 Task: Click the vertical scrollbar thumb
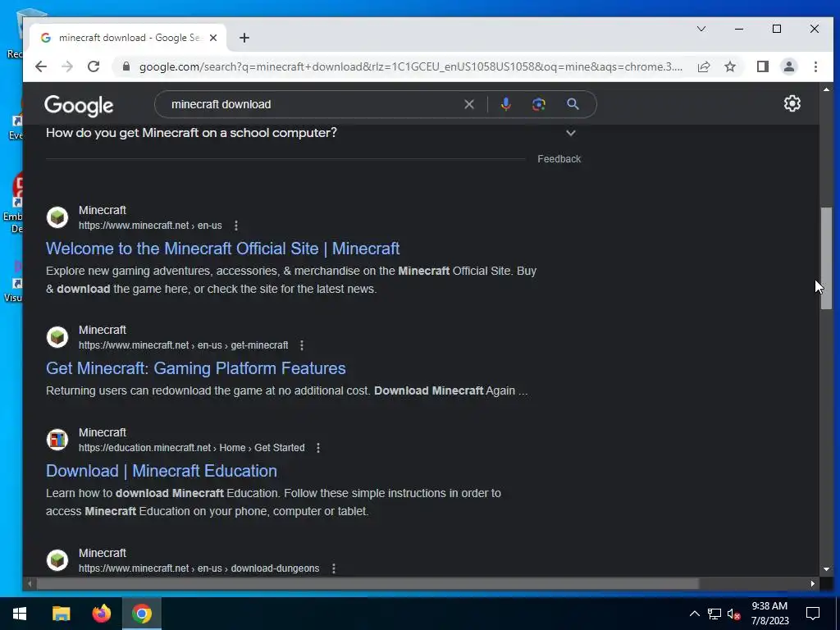(827, 258)
